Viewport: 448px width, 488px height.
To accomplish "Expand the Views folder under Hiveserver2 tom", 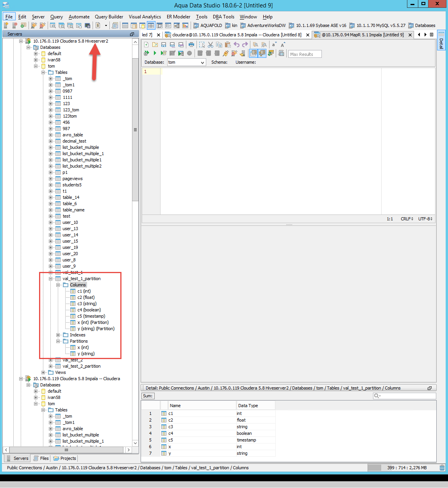I will (x=43, y=372).
